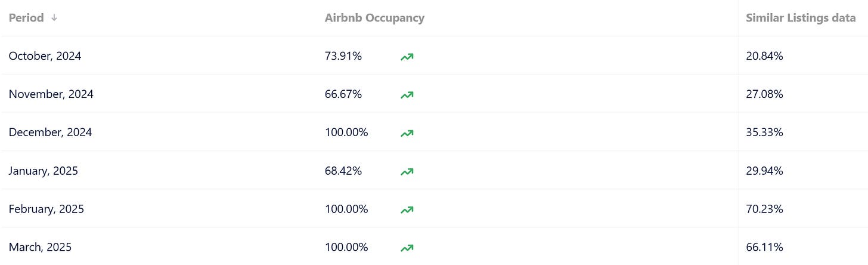Select the January, 2025 period cell

point(43,171)
